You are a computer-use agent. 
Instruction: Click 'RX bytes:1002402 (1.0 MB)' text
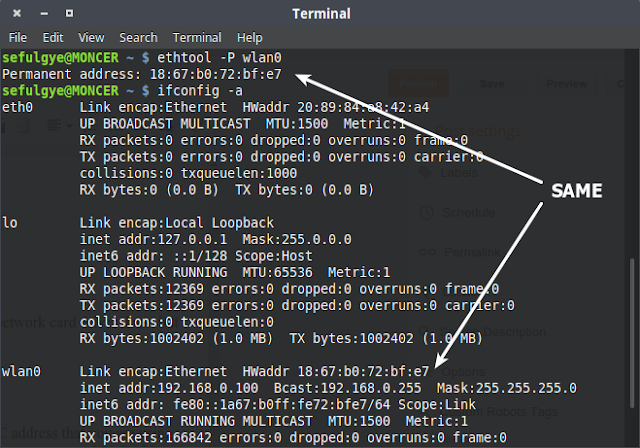tap(176, 338)
